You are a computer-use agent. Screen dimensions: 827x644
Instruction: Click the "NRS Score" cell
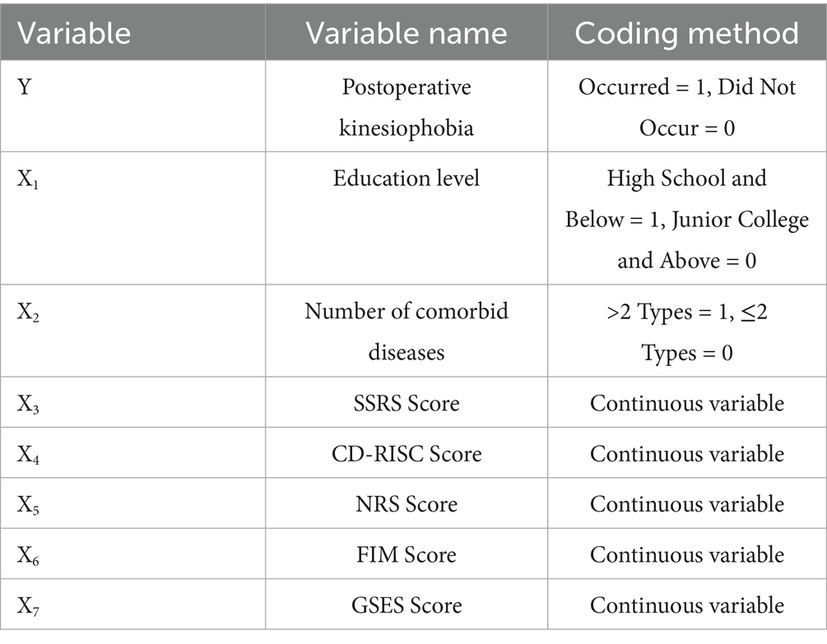[407, 503]
